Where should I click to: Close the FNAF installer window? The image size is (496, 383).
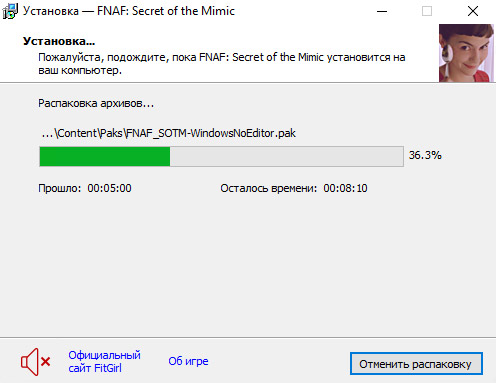point(473,11)
